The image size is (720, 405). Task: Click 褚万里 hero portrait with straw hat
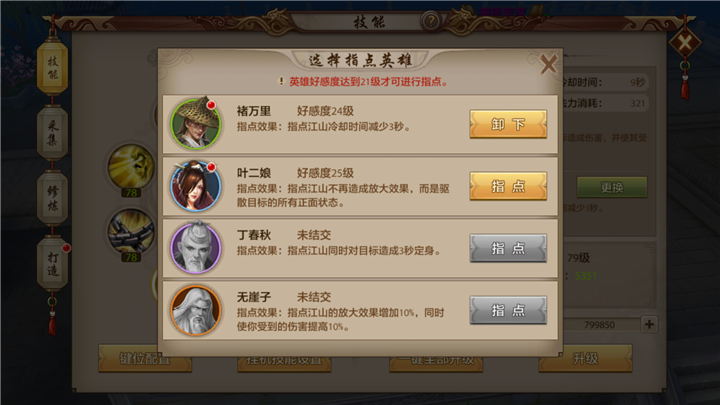click(196, 124)
